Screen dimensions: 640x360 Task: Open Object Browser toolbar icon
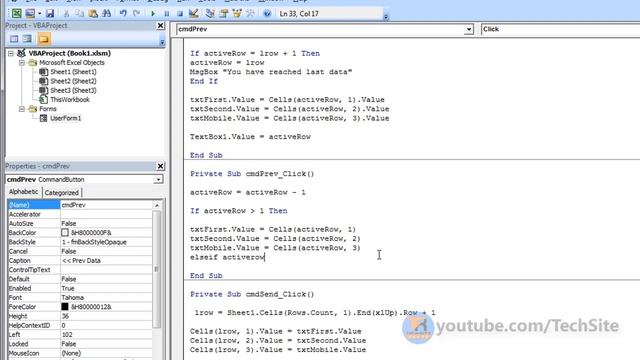[x=237, y=13]
